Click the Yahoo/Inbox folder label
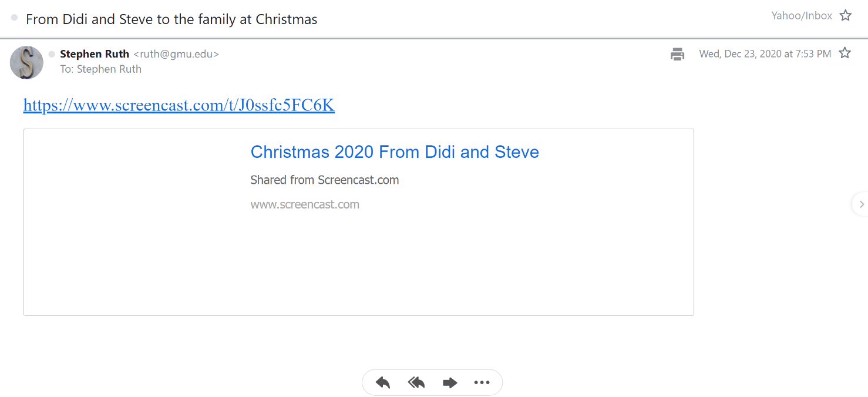 click(x=802, y=16)
